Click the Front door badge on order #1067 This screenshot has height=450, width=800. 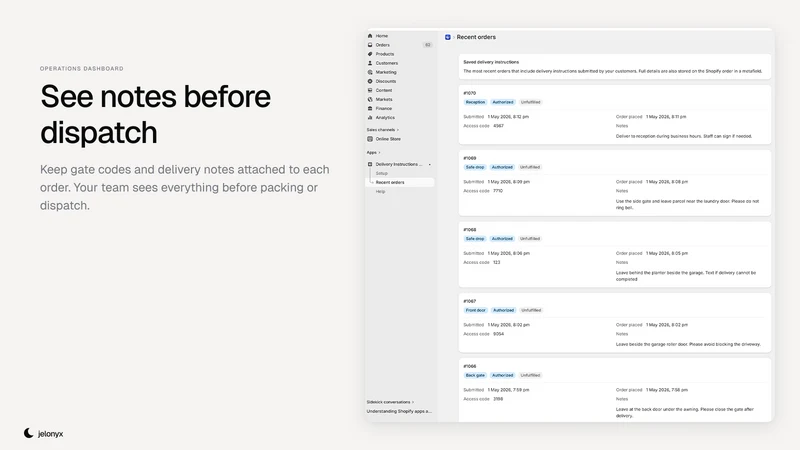click(476, 310)
